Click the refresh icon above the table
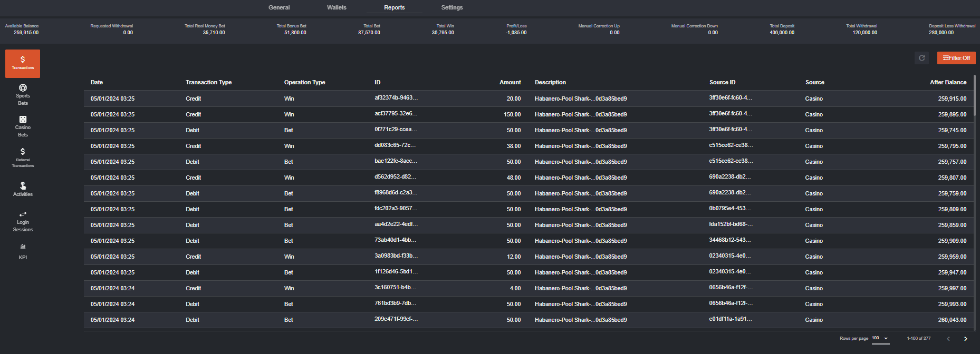The height and width of the screenshot is (354, 980). coord(921,58)
